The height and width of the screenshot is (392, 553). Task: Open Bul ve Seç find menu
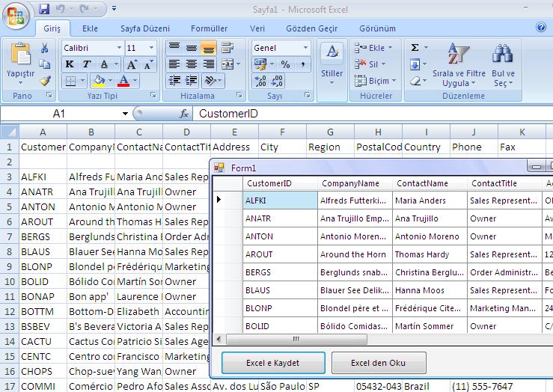point(503,65)
